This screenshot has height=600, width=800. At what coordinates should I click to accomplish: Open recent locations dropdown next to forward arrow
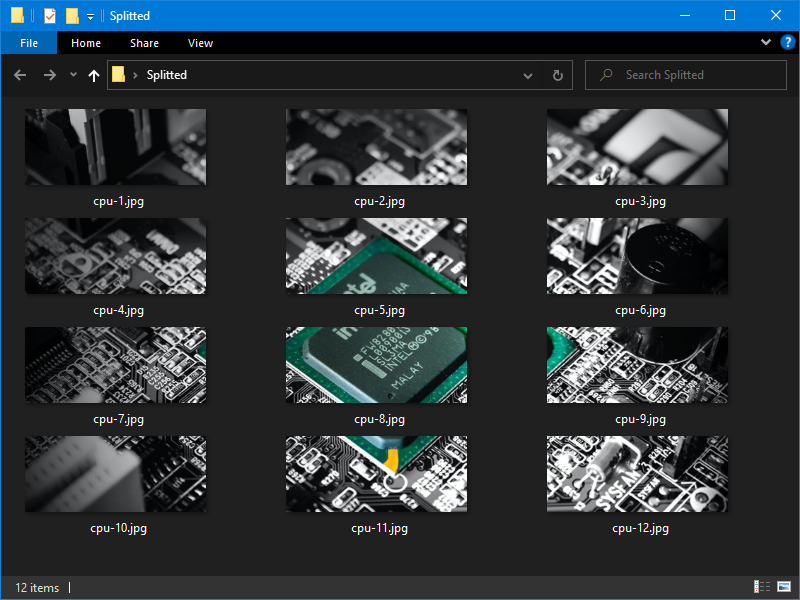click(x=72, y=75)
